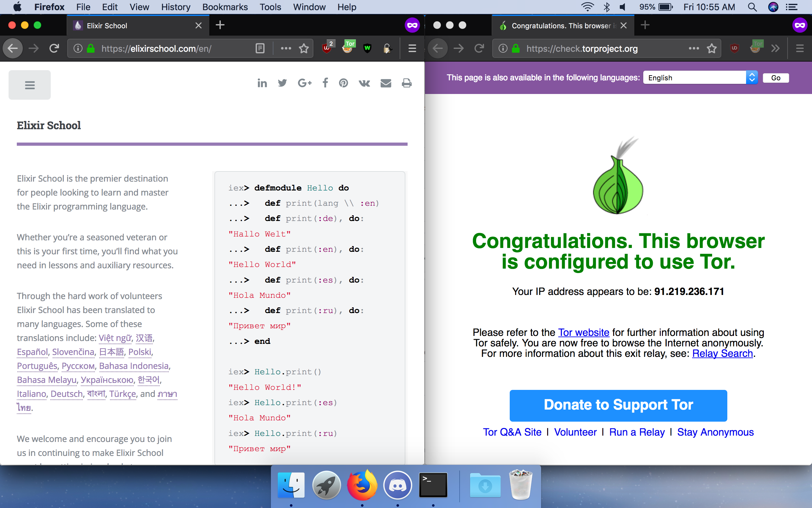Screen dimensions: 812x508
Task: Open the History menu
Action: (x=175, y=7)
